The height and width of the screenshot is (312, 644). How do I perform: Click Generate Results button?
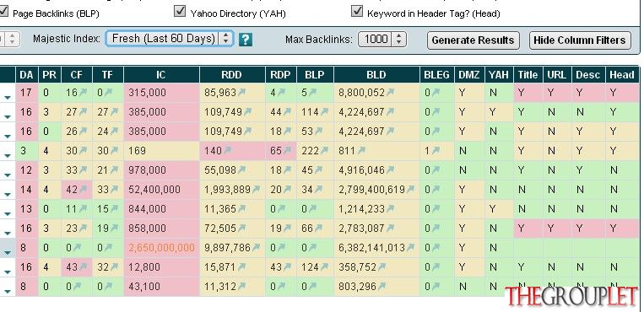click(x=474, y=40)
